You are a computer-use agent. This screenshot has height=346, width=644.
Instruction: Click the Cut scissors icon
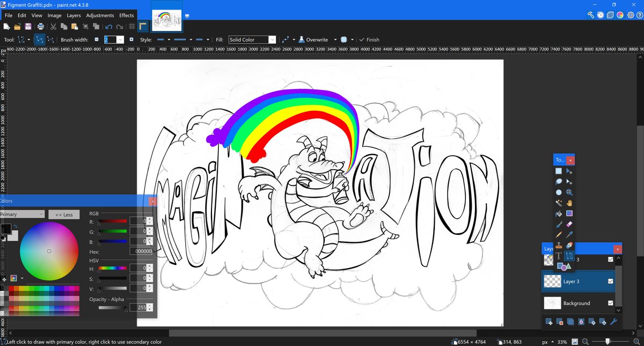[x=54, y=26]
